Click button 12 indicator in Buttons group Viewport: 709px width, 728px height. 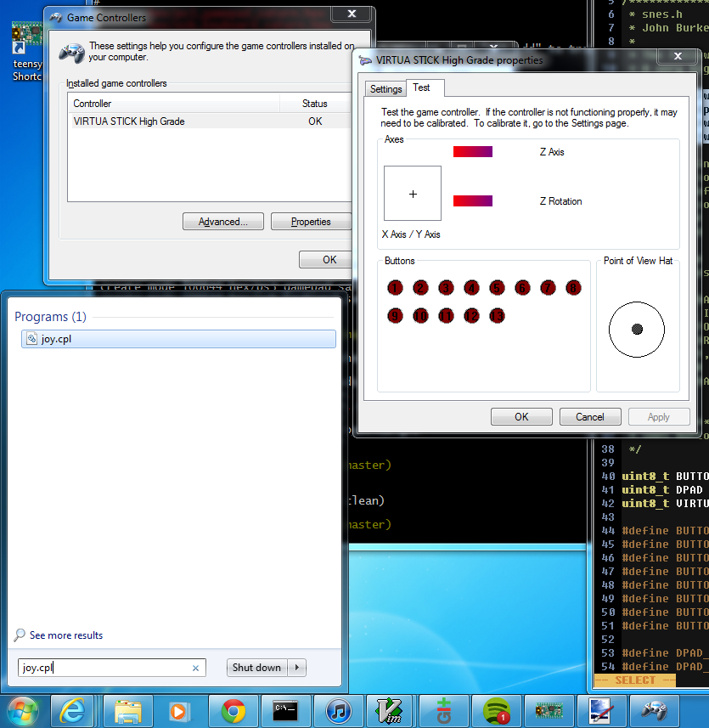coord(471,316)
